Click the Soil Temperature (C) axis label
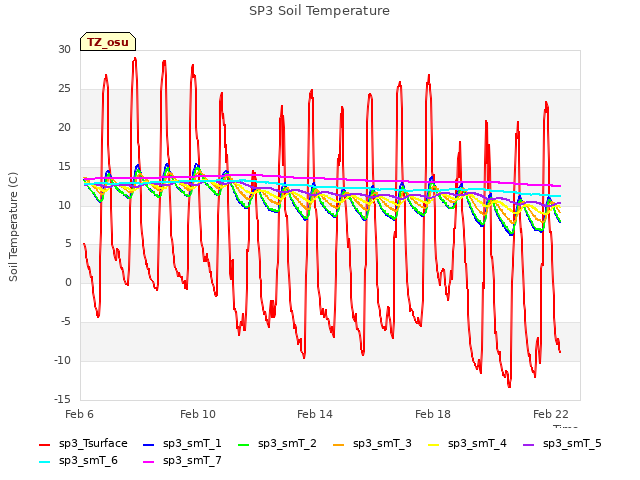640x480 pixels. tap(13, 227)
